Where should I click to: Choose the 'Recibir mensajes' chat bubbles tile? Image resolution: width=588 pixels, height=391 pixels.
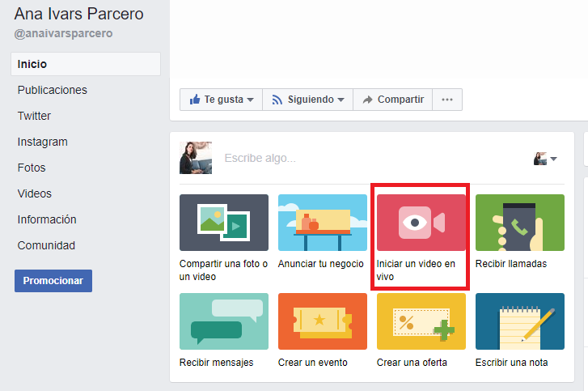[224, 321]
